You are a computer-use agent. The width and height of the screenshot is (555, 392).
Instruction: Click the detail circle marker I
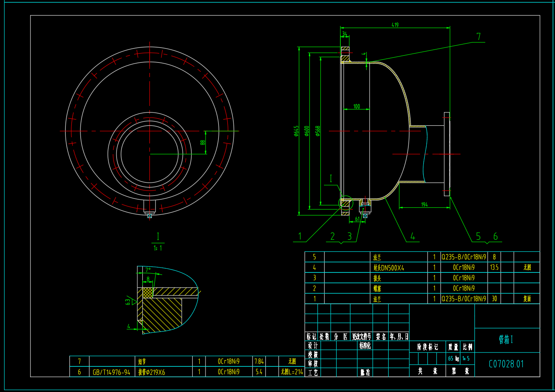(x=346, y=203)
